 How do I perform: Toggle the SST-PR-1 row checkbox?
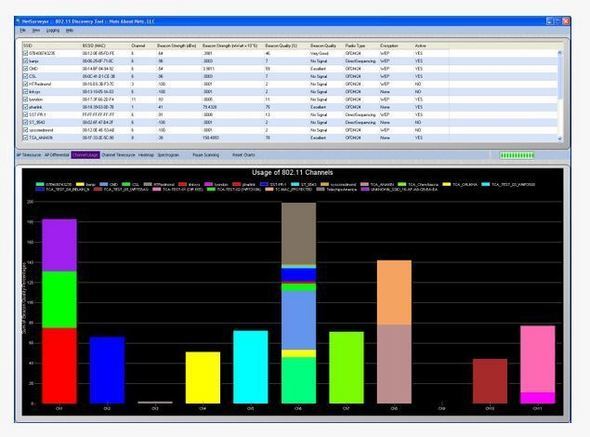point(25,115)
